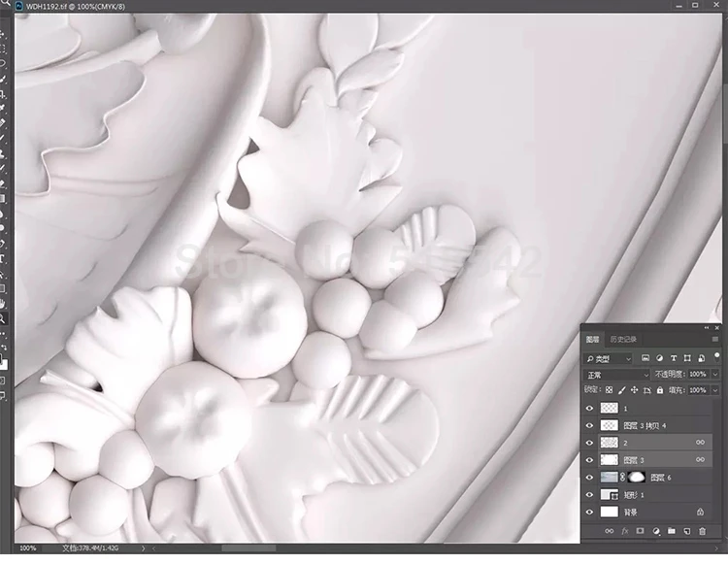The width and height of the screenshot is (728, 564).
Task: Link layers icon at panel bottom
Action: tap(610, 531)
